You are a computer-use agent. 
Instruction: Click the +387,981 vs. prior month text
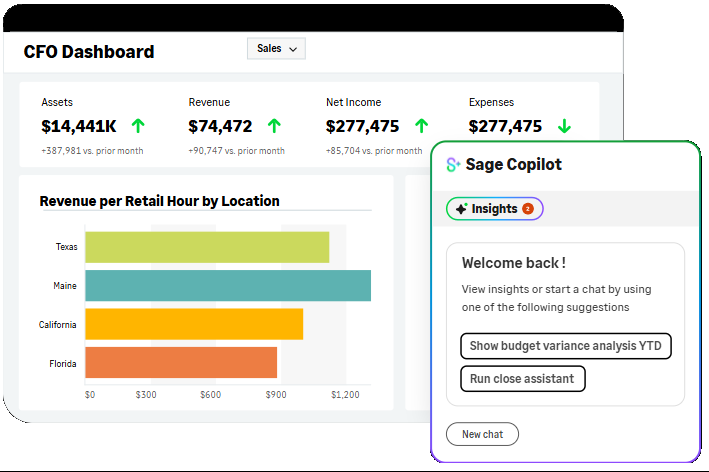point(92,151)
